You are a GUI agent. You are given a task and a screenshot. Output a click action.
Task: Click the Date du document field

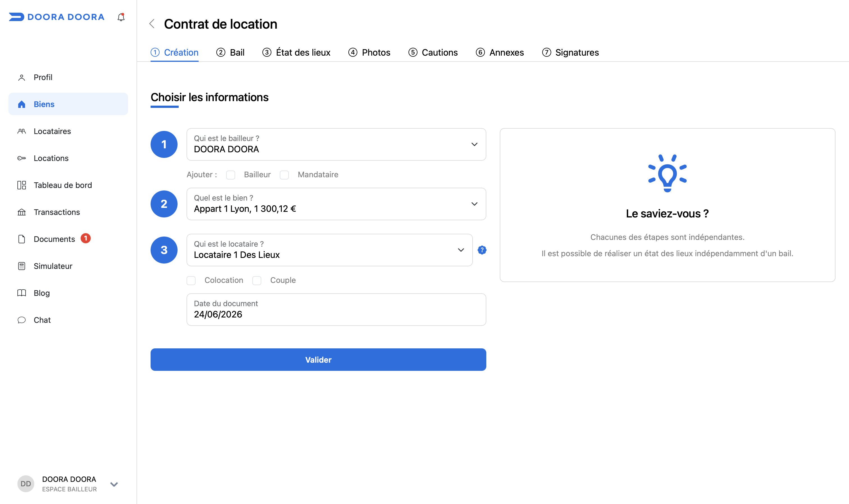[336, 309]
